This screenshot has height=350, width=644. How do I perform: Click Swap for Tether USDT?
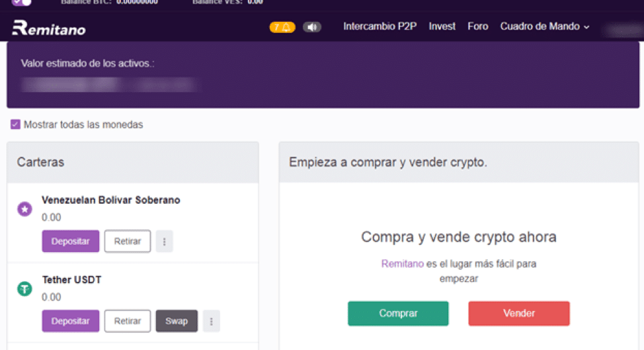[x=177, y=321]
